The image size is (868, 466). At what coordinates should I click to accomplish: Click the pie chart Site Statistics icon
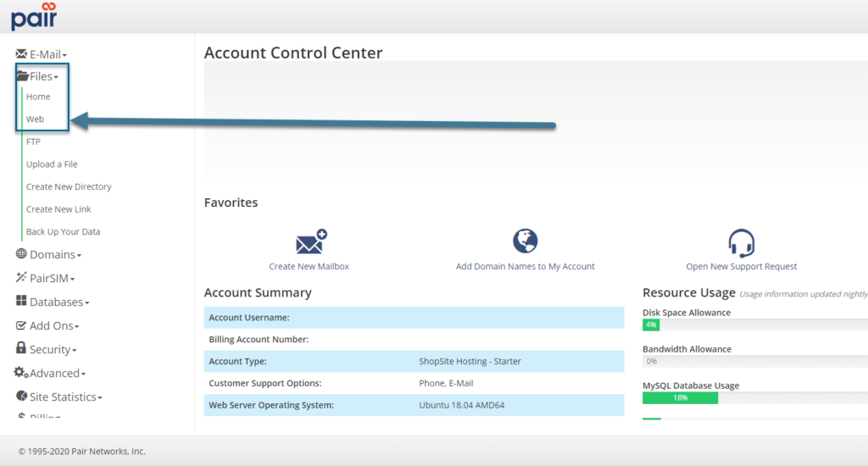22,396
